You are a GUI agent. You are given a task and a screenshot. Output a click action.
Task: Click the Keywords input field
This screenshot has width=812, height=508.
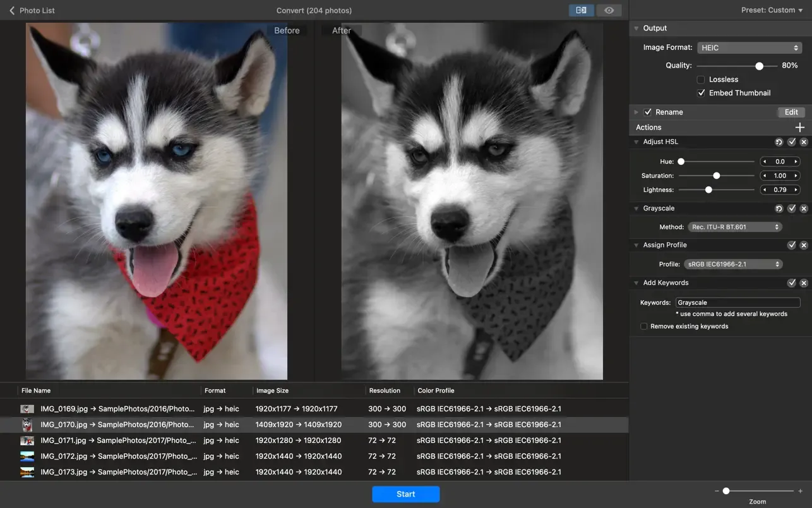(737, 303)
